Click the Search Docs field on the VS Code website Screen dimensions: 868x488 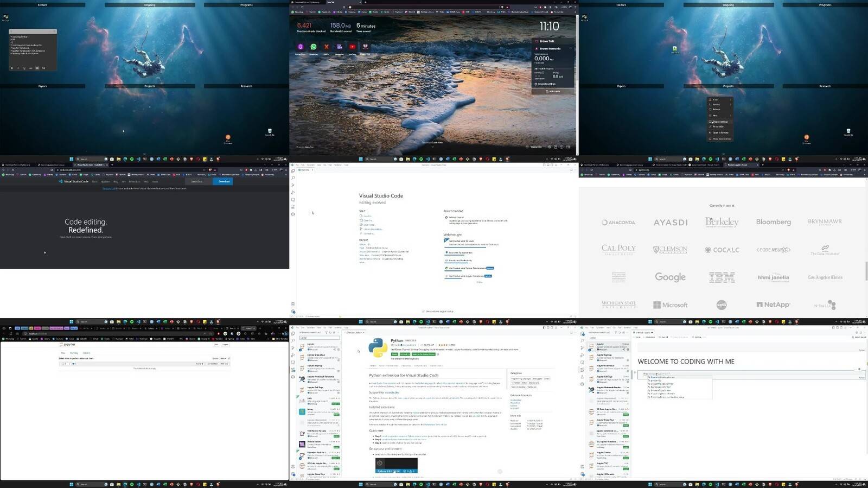(x=199, y=181)
